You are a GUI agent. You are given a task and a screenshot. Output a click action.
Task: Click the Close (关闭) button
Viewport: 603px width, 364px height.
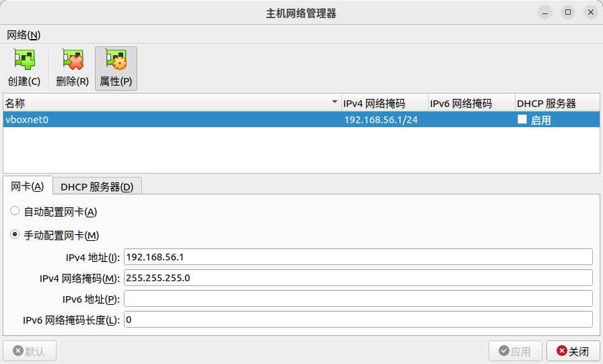tap(573, 351)
